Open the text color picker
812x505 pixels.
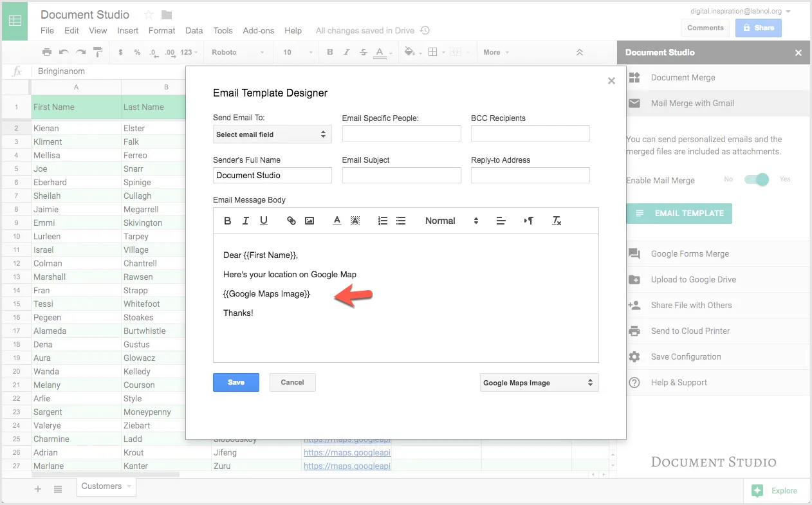[x=337, y=220]
